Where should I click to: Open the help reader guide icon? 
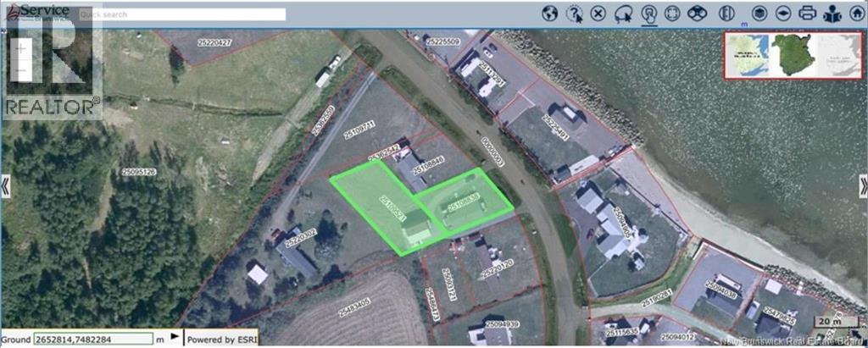coord(832,14)
